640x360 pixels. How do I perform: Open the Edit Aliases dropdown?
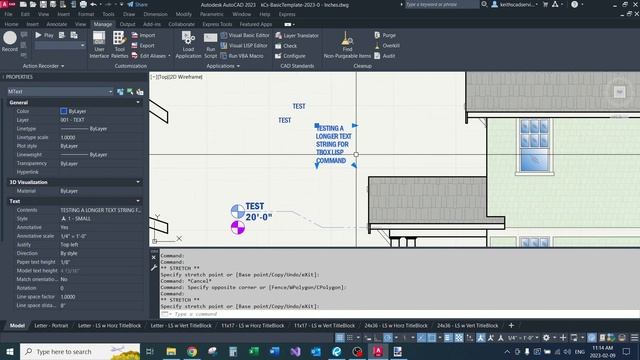tap(151, 56)
